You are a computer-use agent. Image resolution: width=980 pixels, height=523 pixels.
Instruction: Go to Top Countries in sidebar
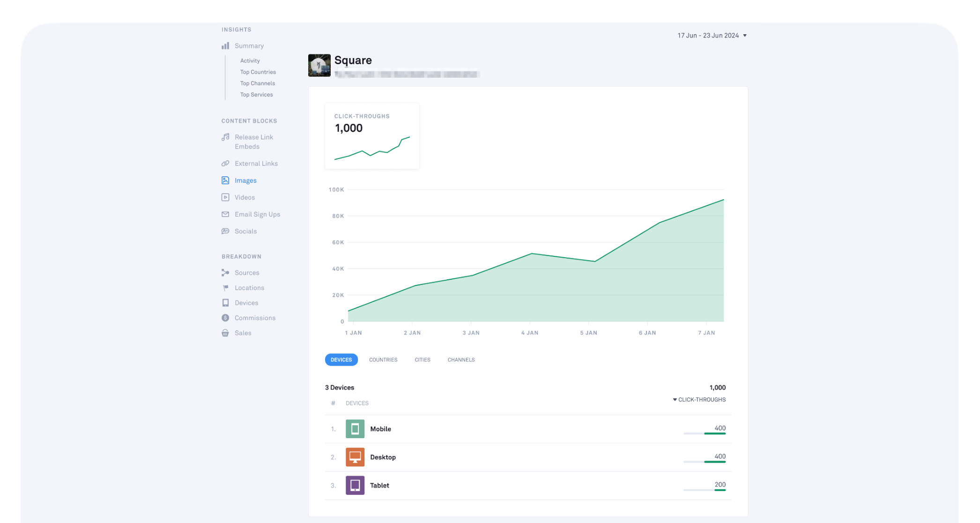tap(258, 72)
